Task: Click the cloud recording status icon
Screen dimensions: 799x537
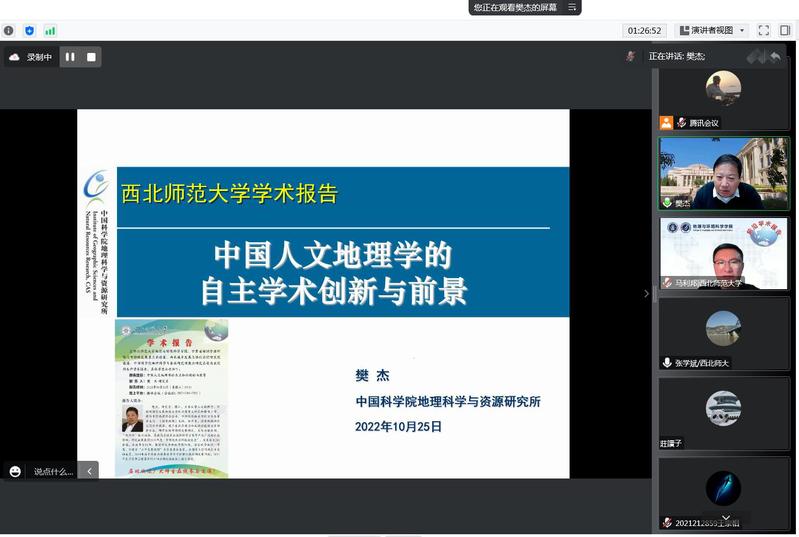Action: [x=14, y=57]
